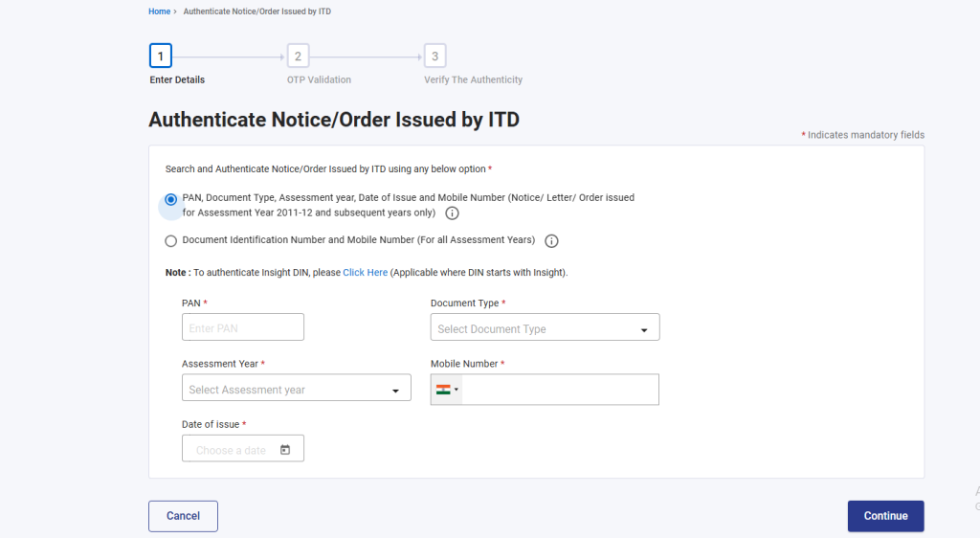Open the Home breadcrumb link

(x=160, y=11)
